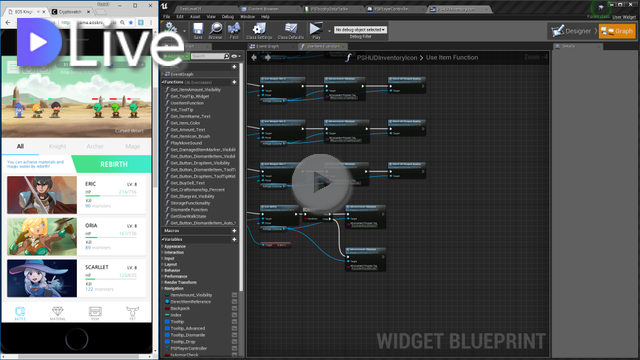Open the Pet icon in game footer
This screenshot has width=640, height=360.
[x=132, y=313]
